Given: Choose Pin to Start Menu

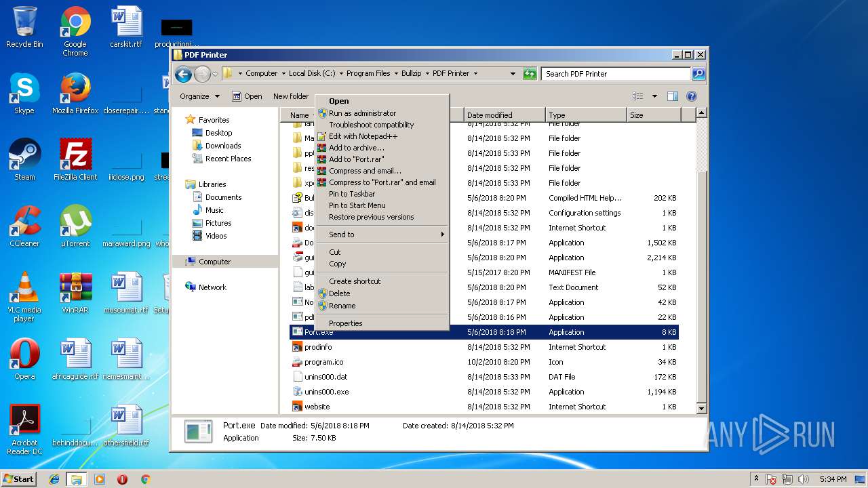Looking at the screenshot, I should 382,205.
